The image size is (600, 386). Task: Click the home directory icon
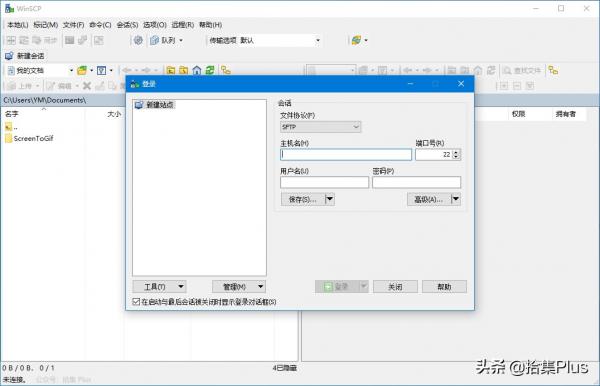coord(197,70)
